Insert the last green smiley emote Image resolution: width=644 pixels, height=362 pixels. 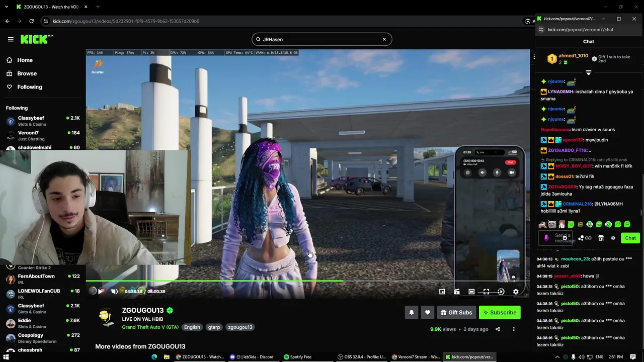[627, 224]
